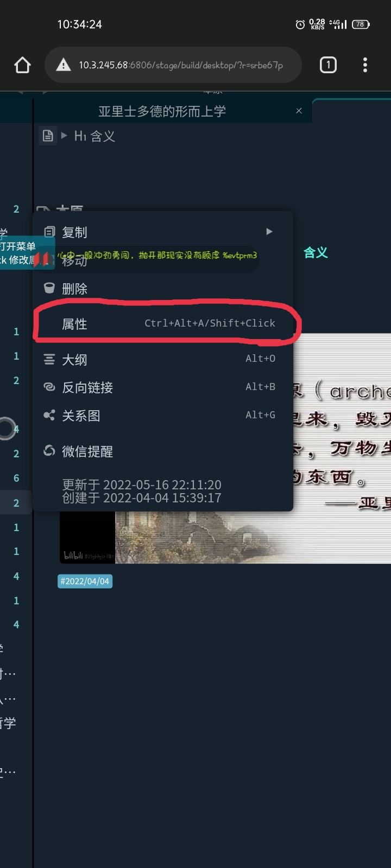Expand the 复制 submenu arrow

point(269,232)
